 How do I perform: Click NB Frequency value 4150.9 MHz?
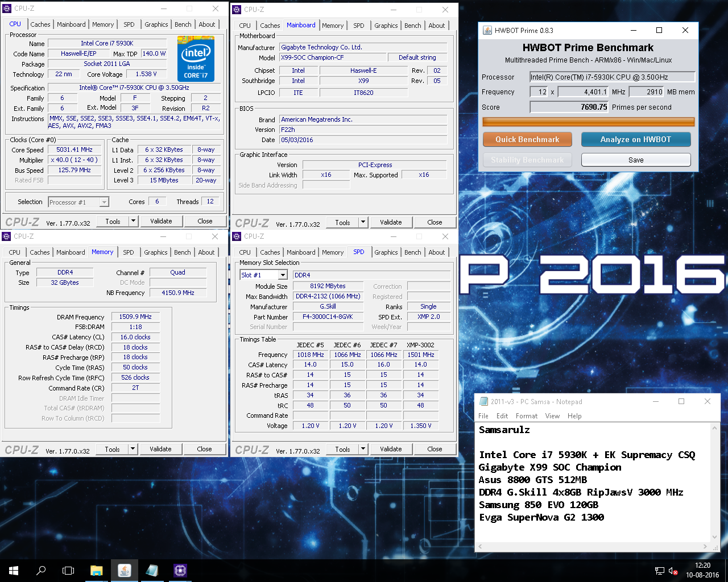tap(178, 293)
